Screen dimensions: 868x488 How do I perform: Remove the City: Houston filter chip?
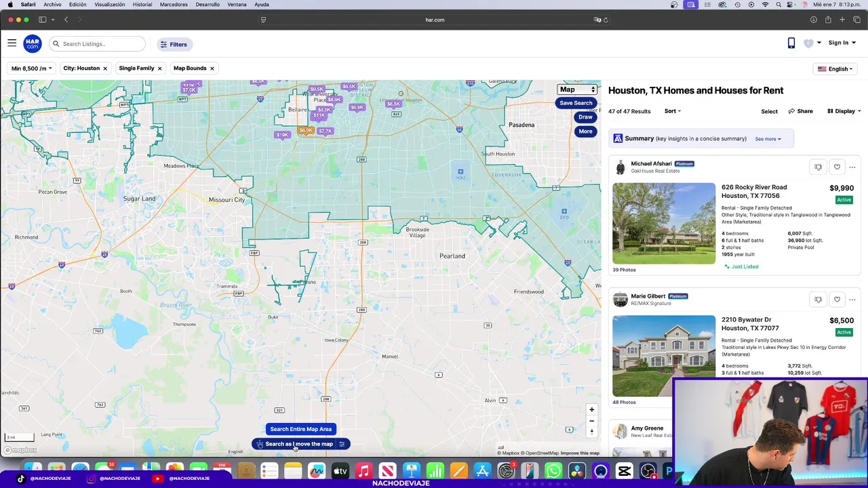tap(105, 68)
